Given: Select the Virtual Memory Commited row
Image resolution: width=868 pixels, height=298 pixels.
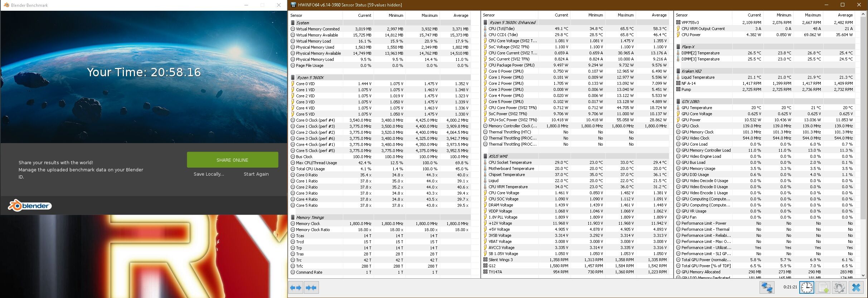Looking at the screenshot, I should (x=379, y=29).
